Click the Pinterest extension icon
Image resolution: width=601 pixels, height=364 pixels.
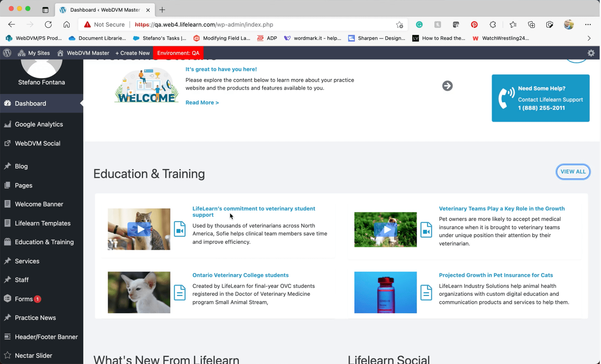coord(474,24)
